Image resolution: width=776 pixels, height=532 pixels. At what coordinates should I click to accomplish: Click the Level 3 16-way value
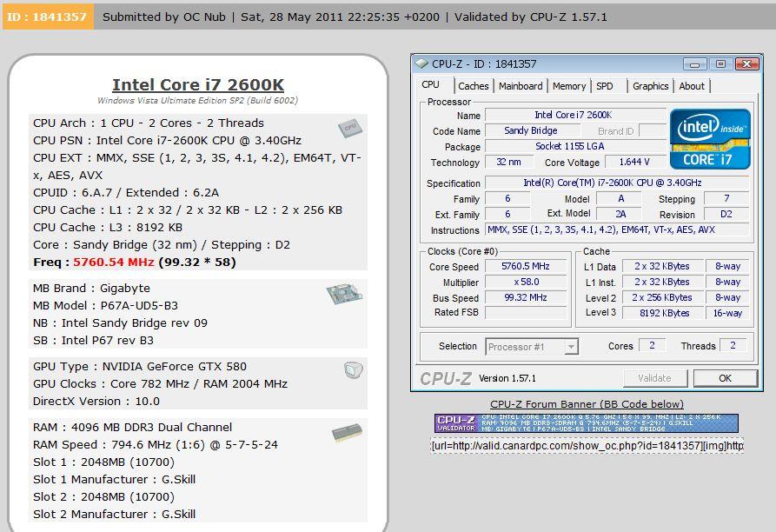tap(727, 313)
